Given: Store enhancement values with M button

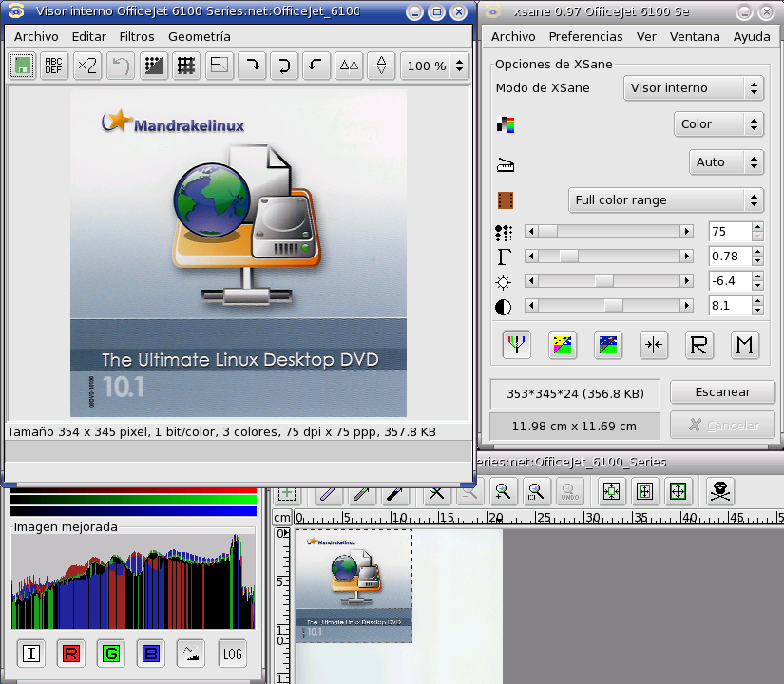Looking at the screenshot, I should point(744,345).
